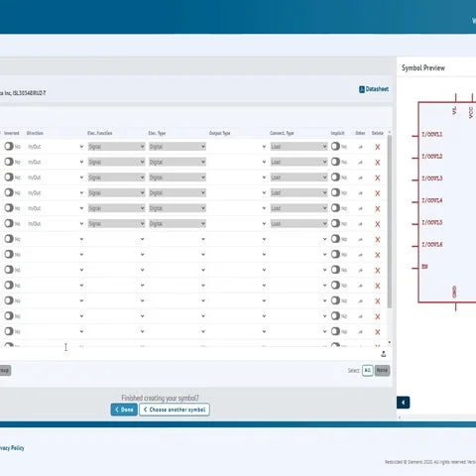Click the export icon below the table
Image resolution: width=476 pixels, height=476 pixels.
(384, 354)
